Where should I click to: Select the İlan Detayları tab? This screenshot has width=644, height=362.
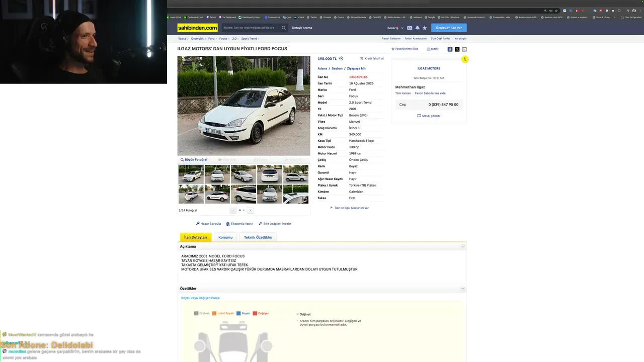(196, 237)
